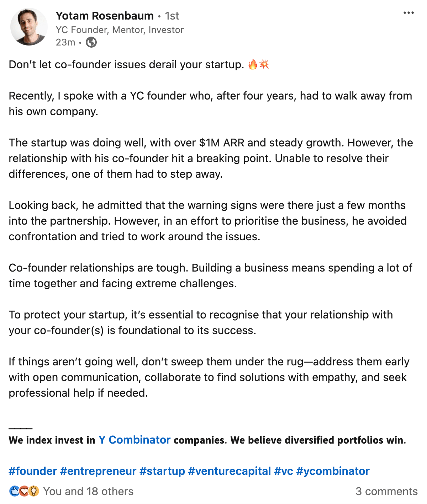Click the 1st connection degree badge
The width and height of the screenshot is (427, 504).
[x=172, y=16]
